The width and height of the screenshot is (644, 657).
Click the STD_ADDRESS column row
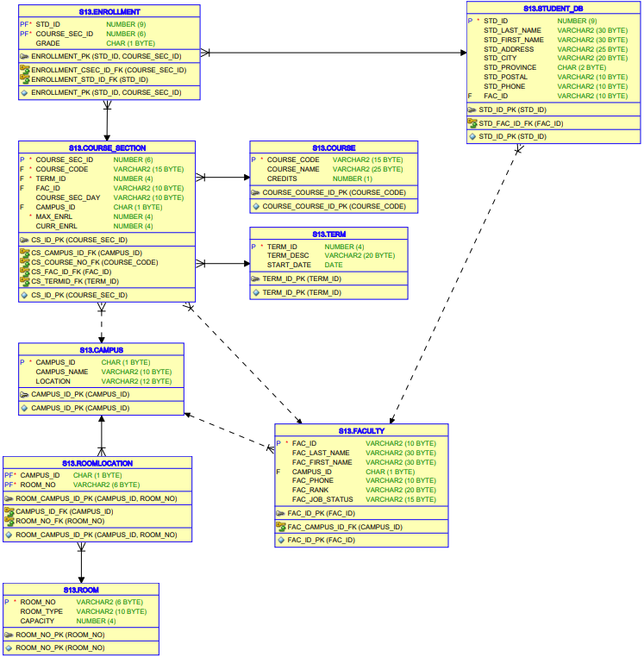[x=553, y=49]
